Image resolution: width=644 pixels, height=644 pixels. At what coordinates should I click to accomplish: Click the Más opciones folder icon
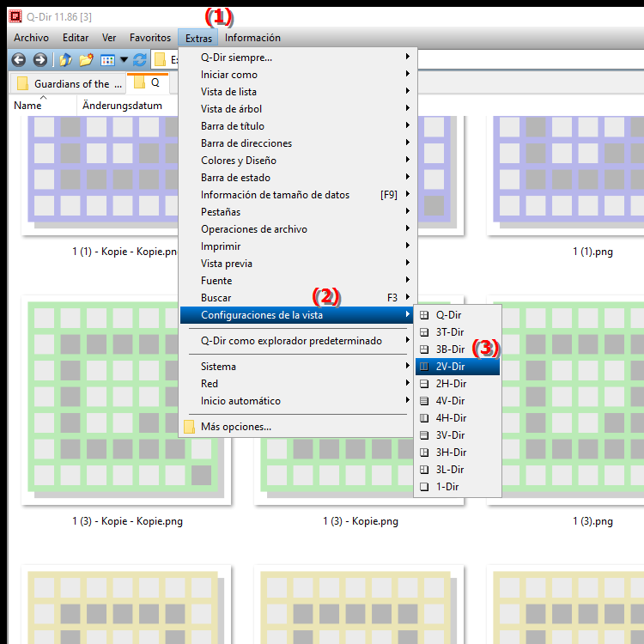(x=190, y=427)
